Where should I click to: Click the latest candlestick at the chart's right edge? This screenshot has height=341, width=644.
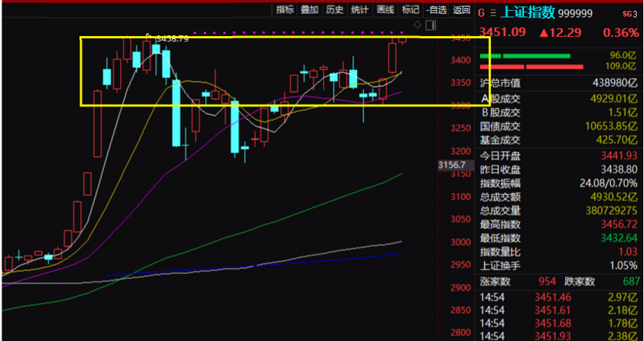click(402, 39)
